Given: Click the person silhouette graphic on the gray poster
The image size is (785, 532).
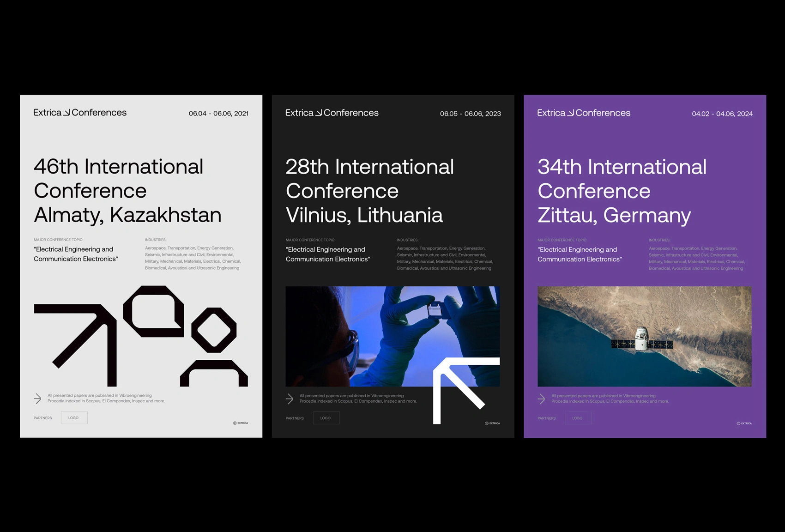Looking at the screenshot, I should pos(214,347).
